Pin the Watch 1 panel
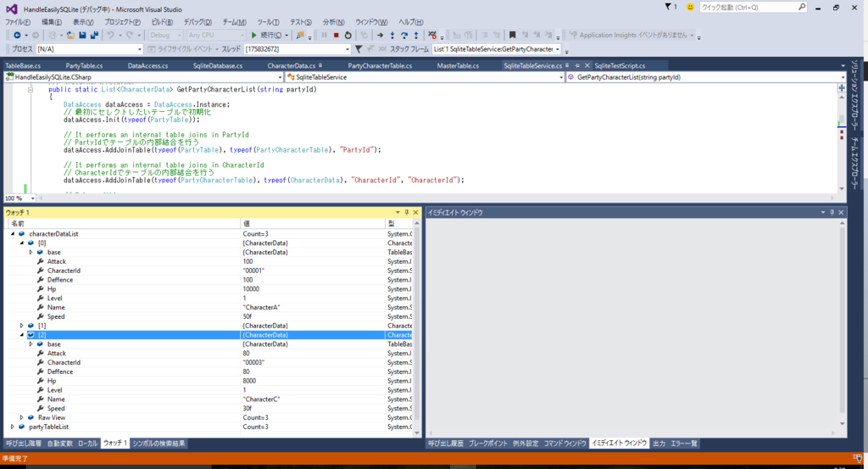Screen dimensions: 868x469 406,212
